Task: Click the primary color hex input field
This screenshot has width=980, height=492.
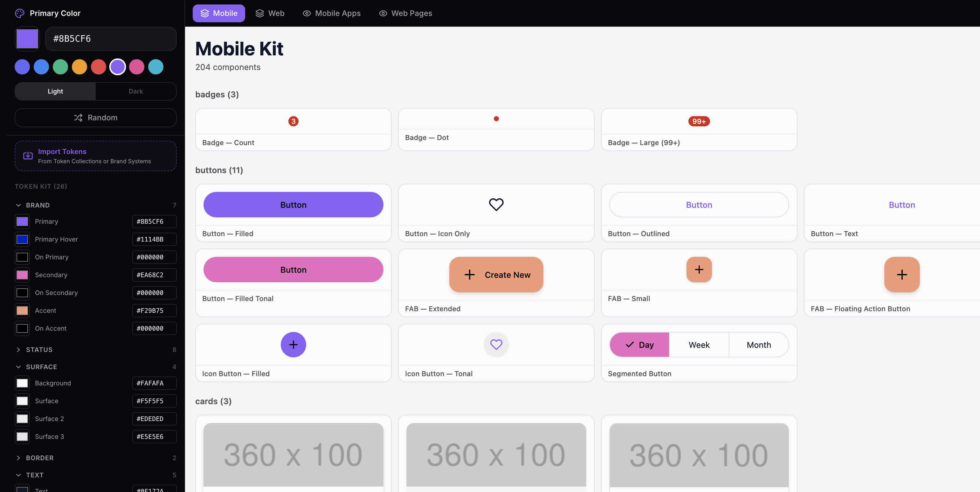Action: tap(110, 39)
